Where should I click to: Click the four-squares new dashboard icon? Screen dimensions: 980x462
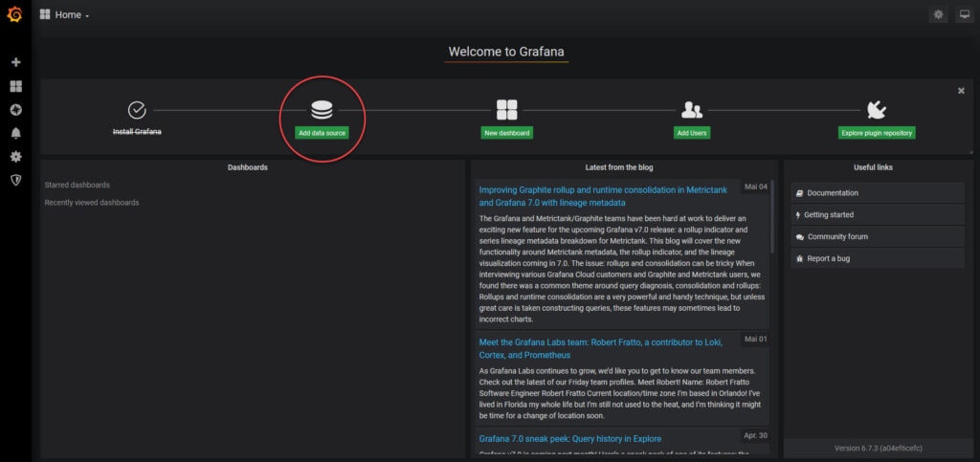pyautogui.click(x=507, y=110)
